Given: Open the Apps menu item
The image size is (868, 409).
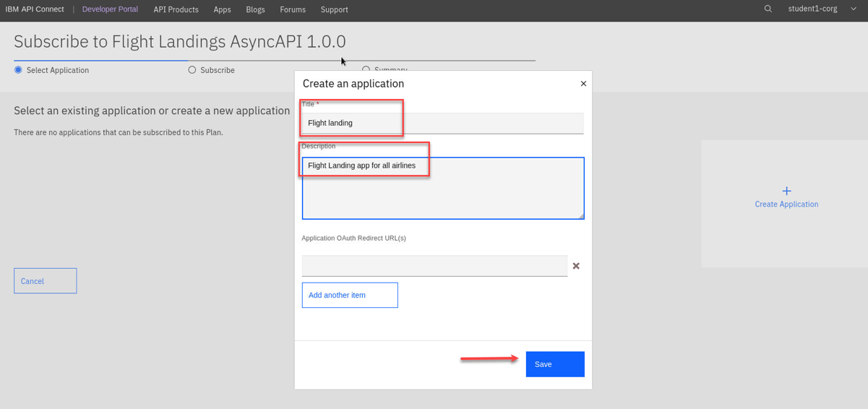Looking at the screenshot, I should pyautogui.click(x=222, y=9).
